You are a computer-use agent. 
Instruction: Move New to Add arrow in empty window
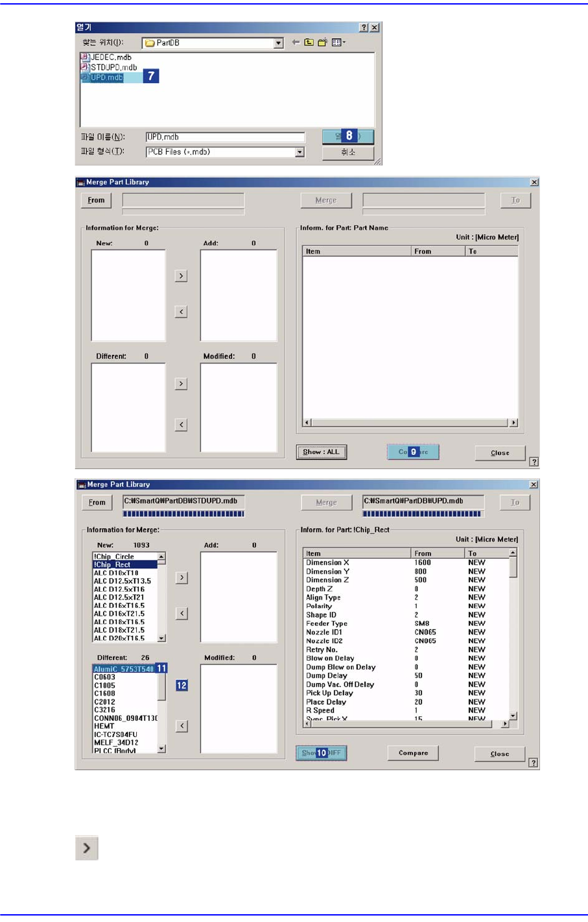click(182, 276)
